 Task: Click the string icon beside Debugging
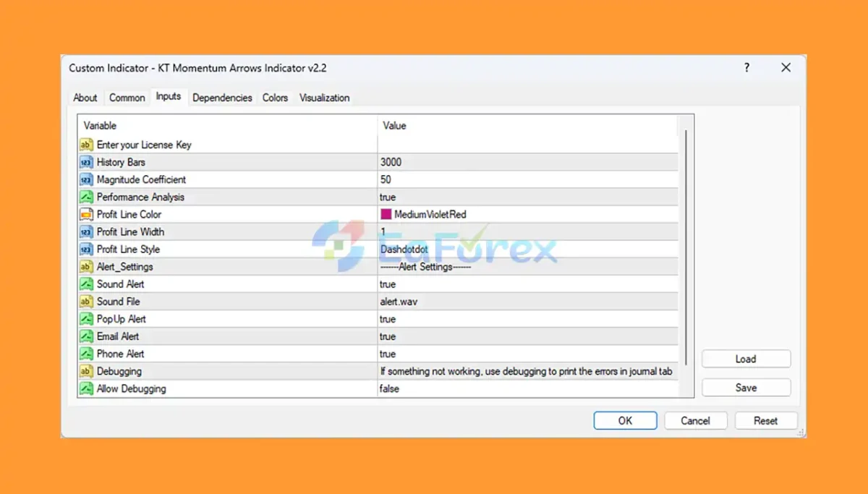[86, 371]
